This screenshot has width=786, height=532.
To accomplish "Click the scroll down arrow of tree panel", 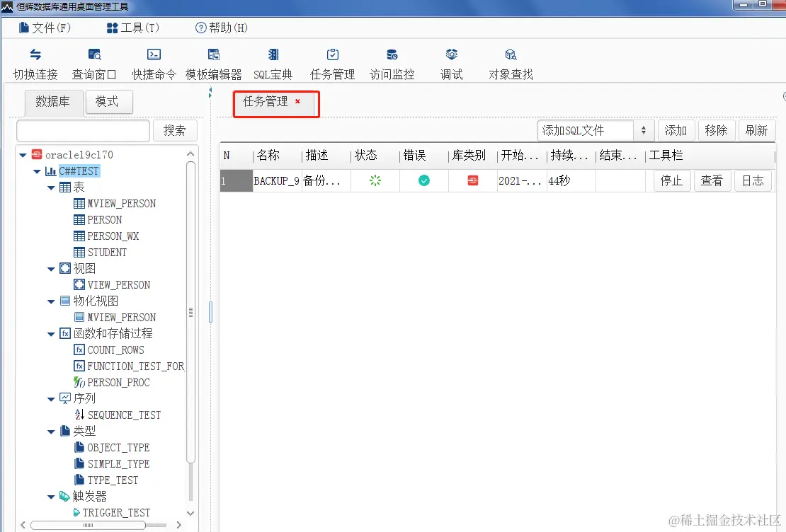I will point(190,513).
